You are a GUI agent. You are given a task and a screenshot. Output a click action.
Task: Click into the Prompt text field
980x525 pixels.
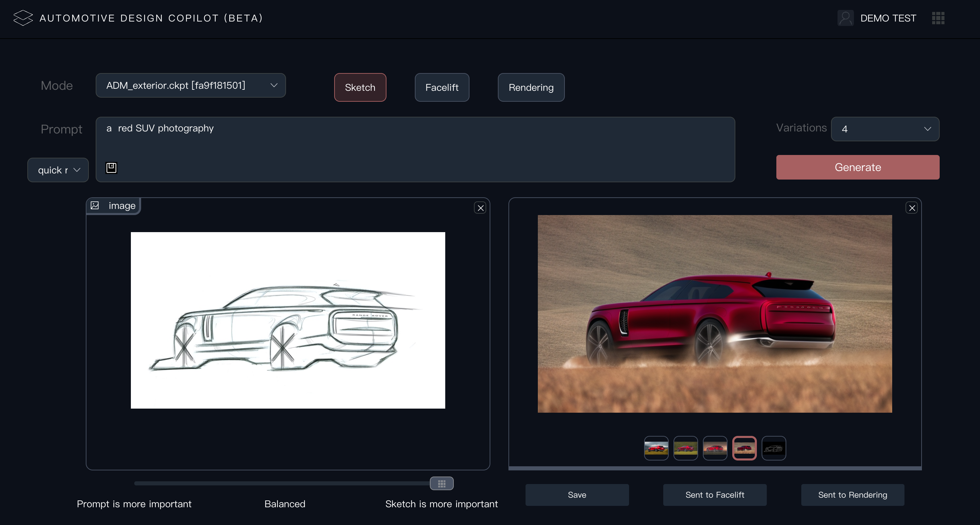(415, 141)
